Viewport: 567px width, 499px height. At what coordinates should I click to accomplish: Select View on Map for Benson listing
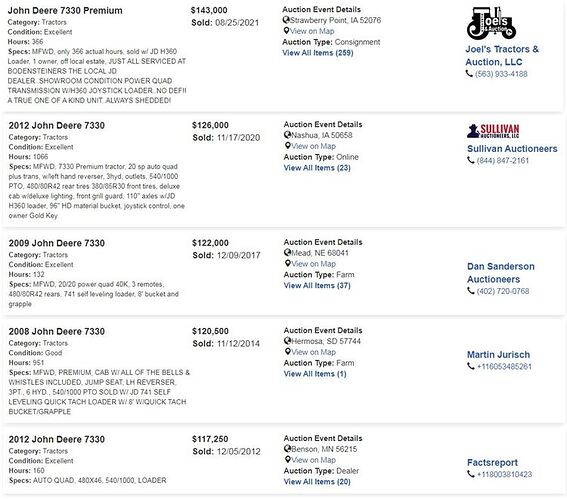314,460
